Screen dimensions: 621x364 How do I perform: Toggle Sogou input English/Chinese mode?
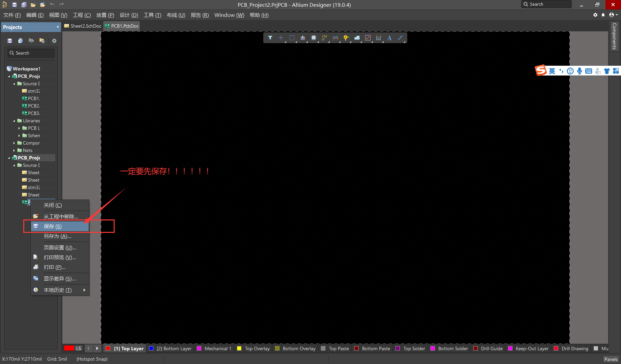pyautogui.click(x=552, y=71)
